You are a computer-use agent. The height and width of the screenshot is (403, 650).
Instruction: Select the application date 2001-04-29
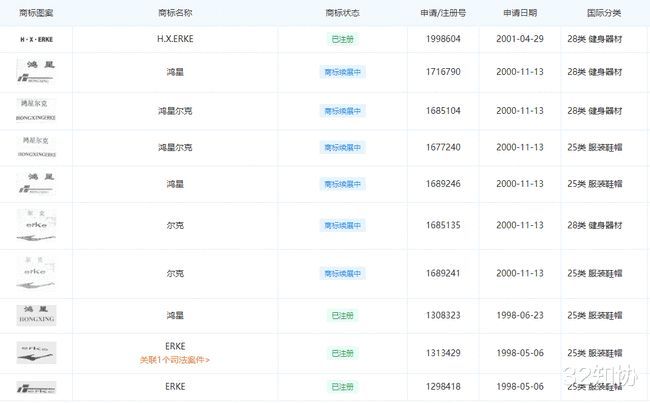pos(520,39)
